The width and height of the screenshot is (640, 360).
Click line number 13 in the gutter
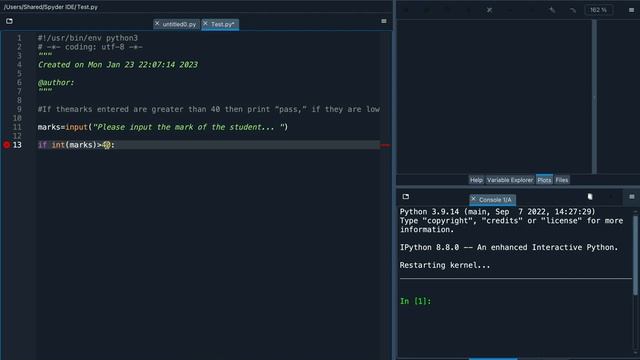click(17, 145)
